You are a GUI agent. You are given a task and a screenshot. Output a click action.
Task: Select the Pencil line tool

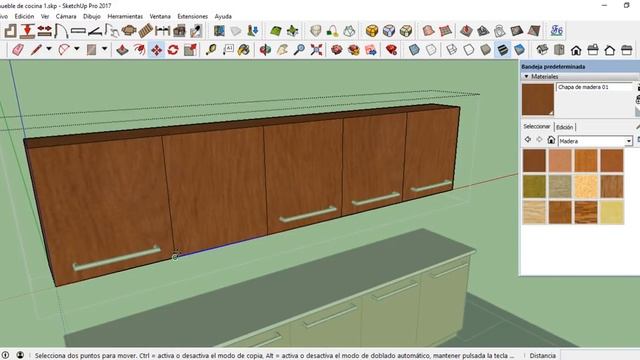click(36, 50)
